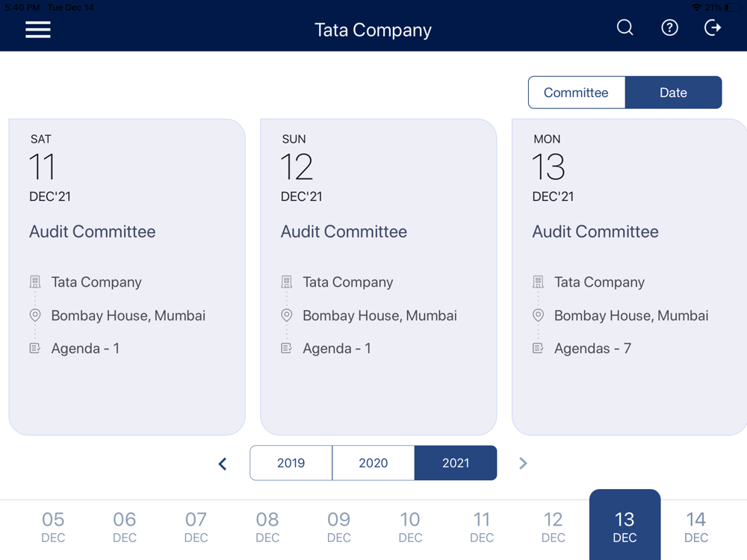Tap Tata Company text on Dec 13 card
Image resolution: width=747 pixels, height=560 pixels.
click(599, 282)
